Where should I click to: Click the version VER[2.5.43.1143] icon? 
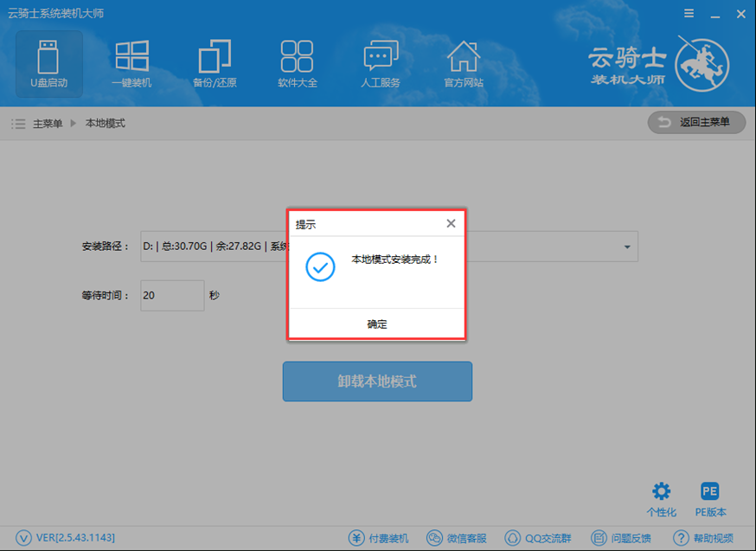coord(23,537)
